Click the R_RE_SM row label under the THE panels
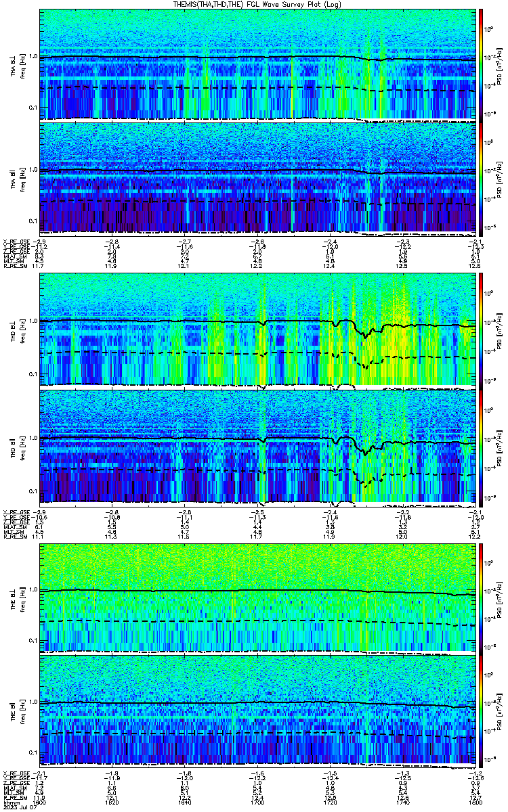The width and height of the screenshot is (508, 812). click(x=15, y=797)
